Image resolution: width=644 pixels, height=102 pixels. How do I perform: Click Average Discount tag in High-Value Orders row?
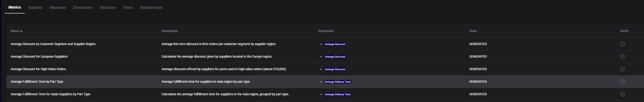(335, 69)
